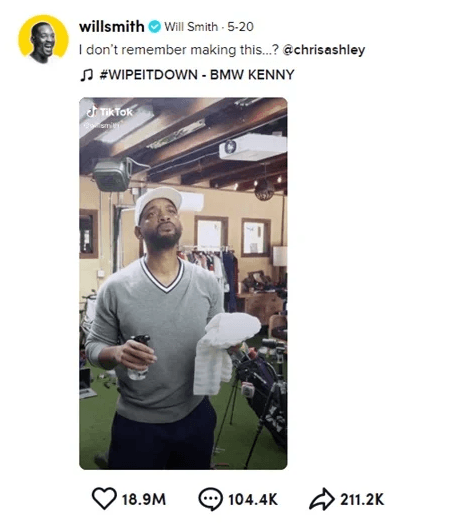Click the TikTok logo watermark
This screenshot has height=524, width=454.
point(110,112)
